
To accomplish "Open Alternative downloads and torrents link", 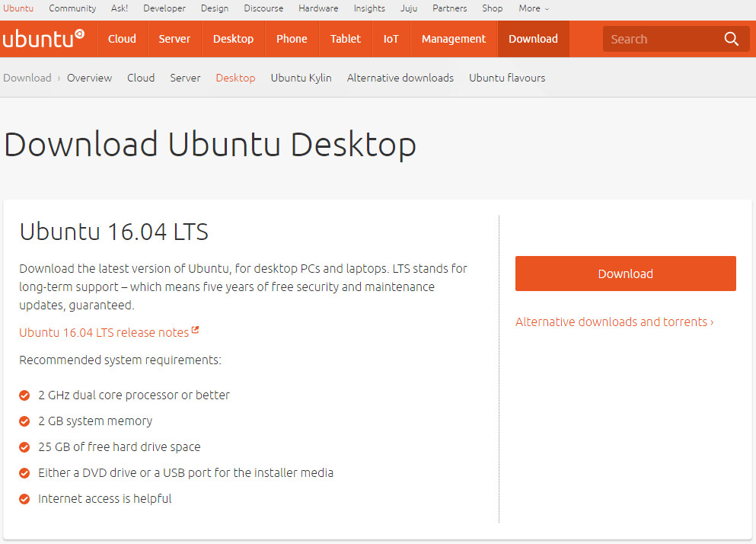I will pyautogui.click(x=614, y=322).
